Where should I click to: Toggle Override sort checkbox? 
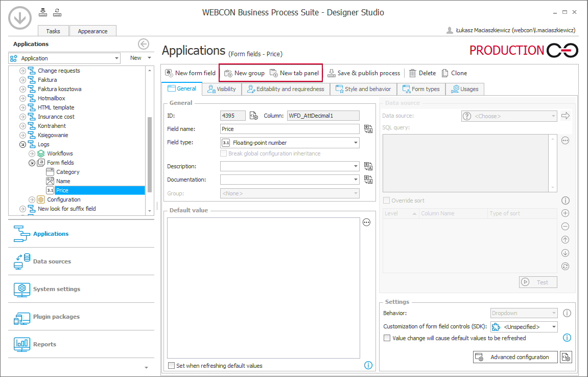[387, 201]
